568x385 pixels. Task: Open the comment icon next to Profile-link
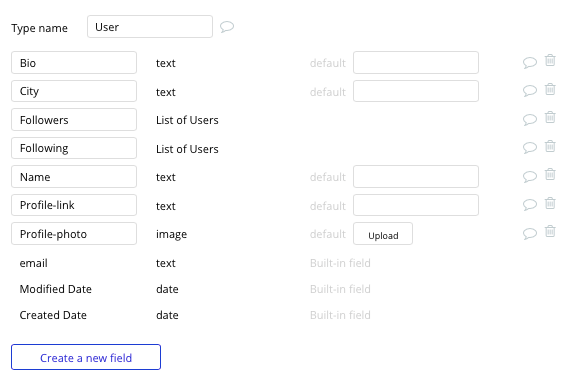[x=530, y=205]
